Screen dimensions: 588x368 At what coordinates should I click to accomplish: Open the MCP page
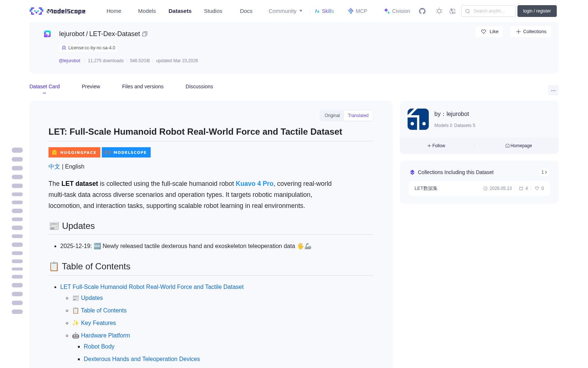(x=358, y=11)
